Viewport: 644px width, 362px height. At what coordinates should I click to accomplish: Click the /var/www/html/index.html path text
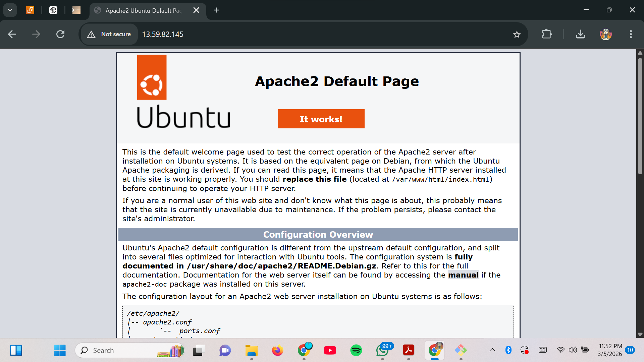pyautogui.click(x=441, y=180)
